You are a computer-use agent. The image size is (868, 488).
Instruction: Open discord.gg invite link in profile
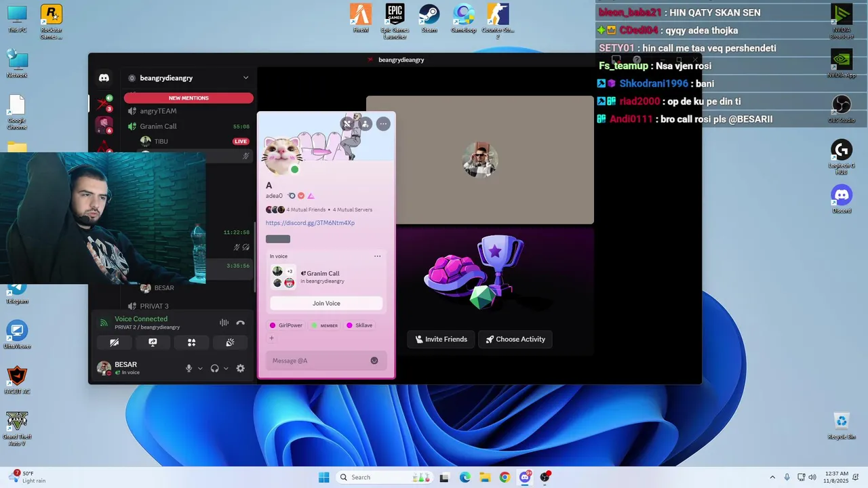coord(310,223)
